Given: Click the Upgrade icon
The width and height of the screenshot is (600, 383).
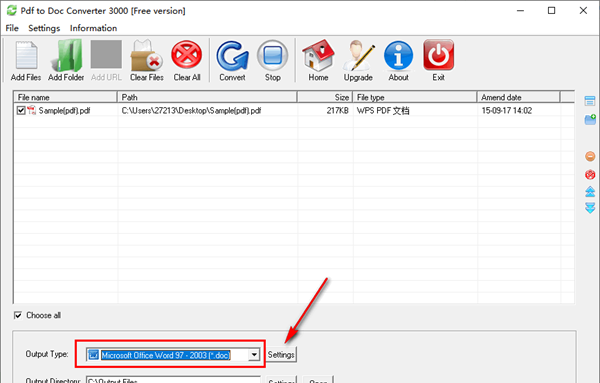Looking at the screenshot, I should tap(358, 56).
